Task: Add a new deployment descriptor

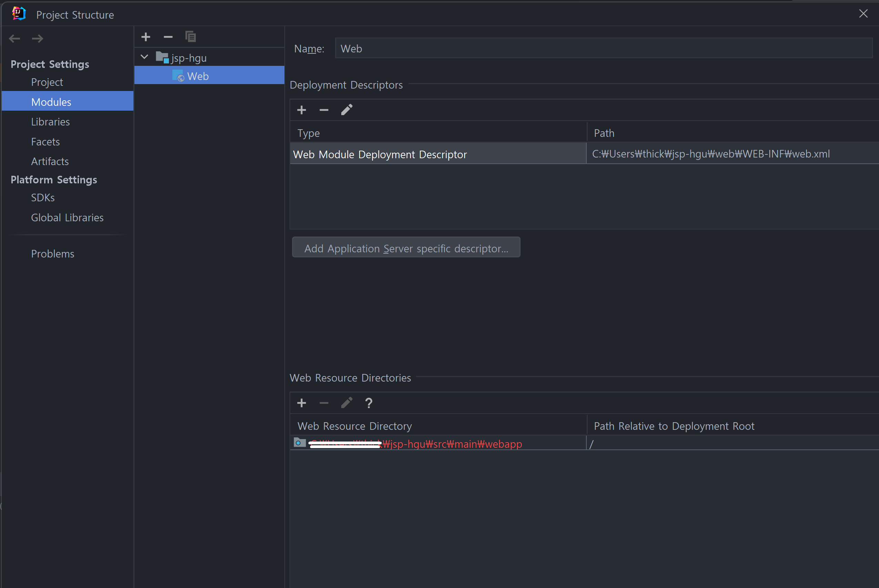Action: 302,110
